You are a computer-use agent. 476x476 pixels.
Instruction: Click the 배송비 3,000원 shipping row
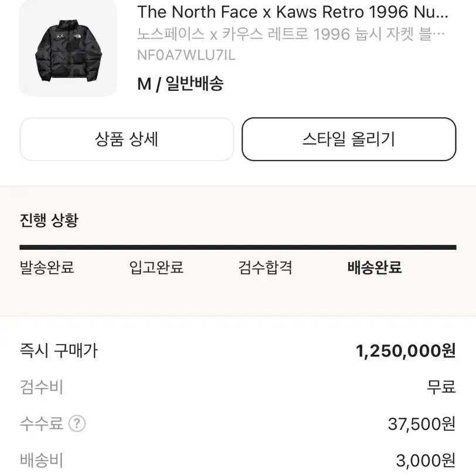pos(238,460)
